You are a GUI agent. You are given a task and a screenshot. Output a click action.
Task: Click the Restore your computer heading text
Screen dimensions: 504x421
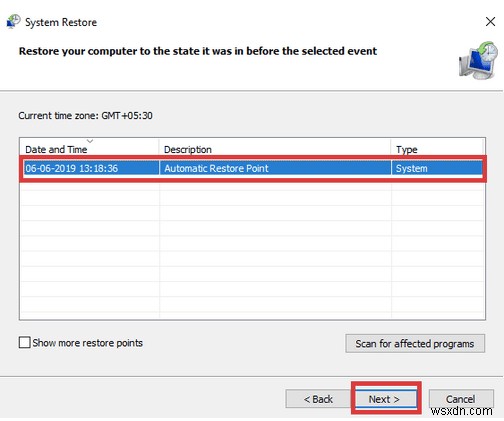pyautogui.click(x=198, y=51)
